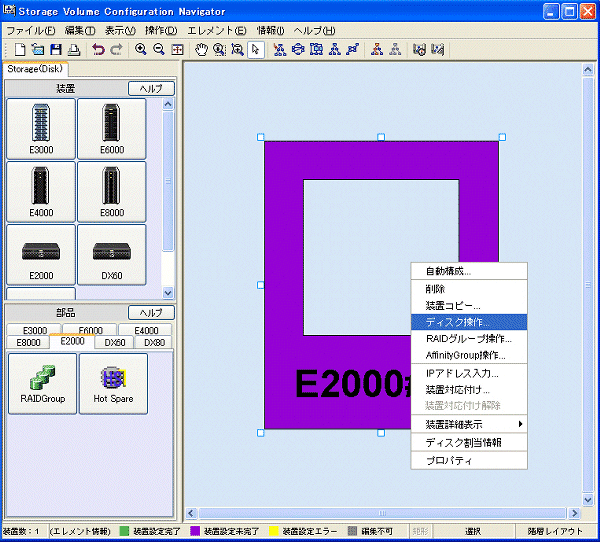Click the Save floppy disk icon
Image resolution: width=600 pixels, height=542 pixels.
56,49
